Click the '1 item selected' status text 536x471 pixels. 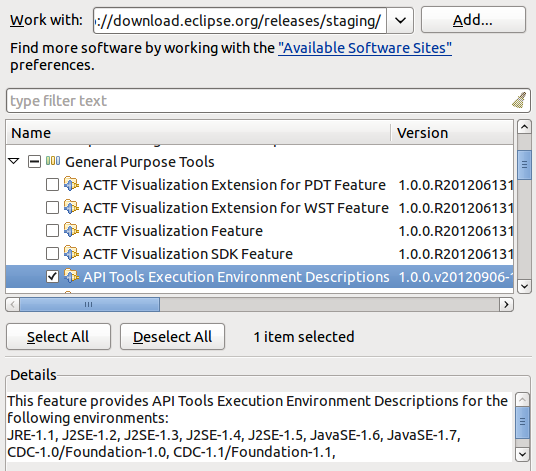point(304,337)
